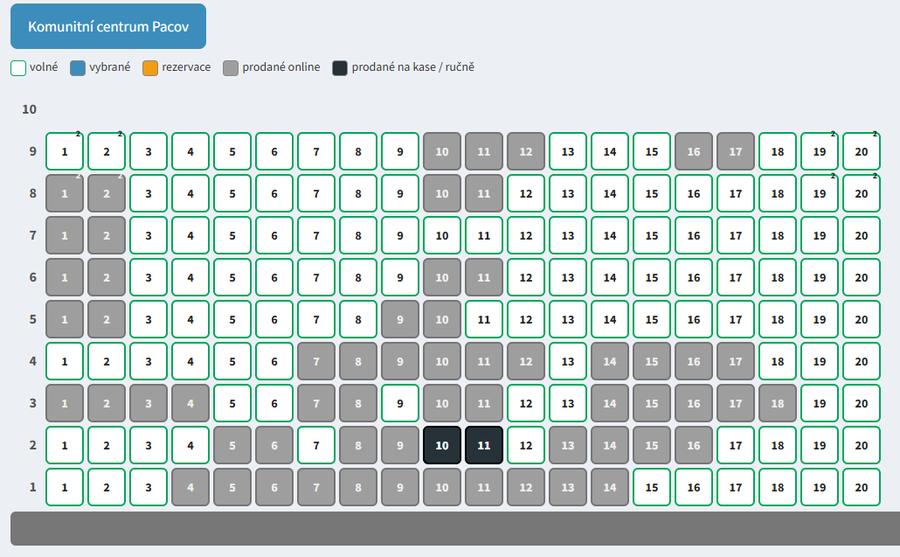Pick seat 11 in row 5
This screenshot has width=900, height=557.
(484, 319)
